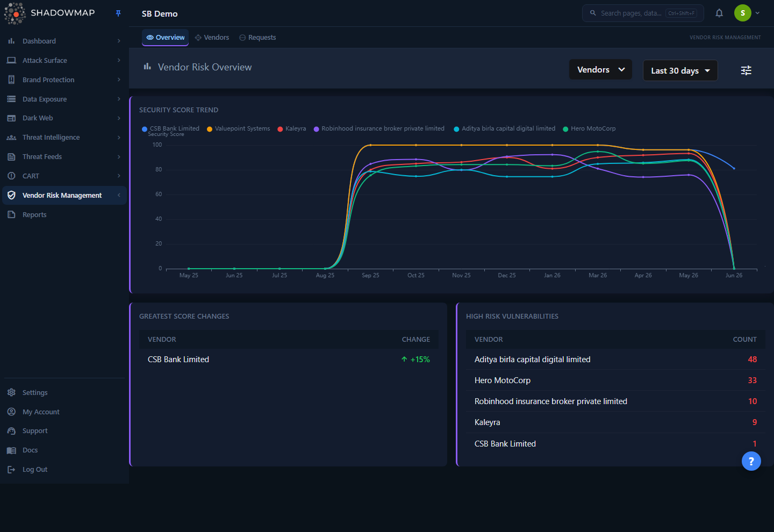The width and height of the screenshot is (774, 532).
Task: Click the Reports file icon
Action: (x=11, y=214)
